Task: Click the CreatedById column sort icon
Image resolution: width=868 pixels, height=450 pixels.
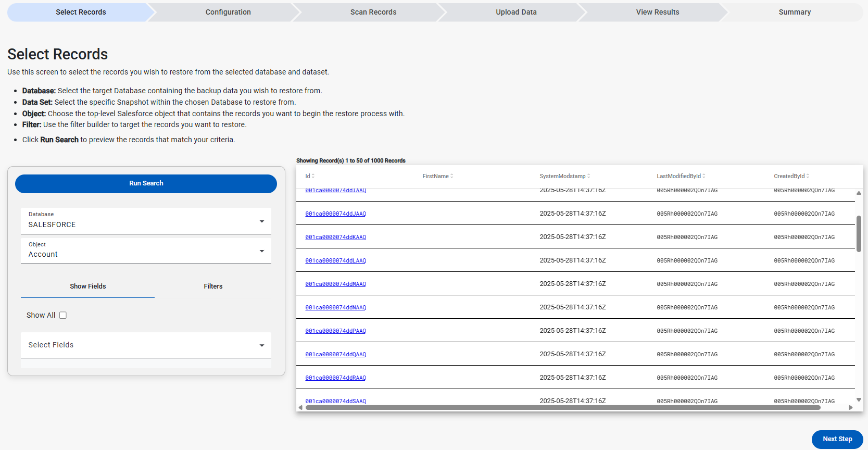Action: pos(808,176)
